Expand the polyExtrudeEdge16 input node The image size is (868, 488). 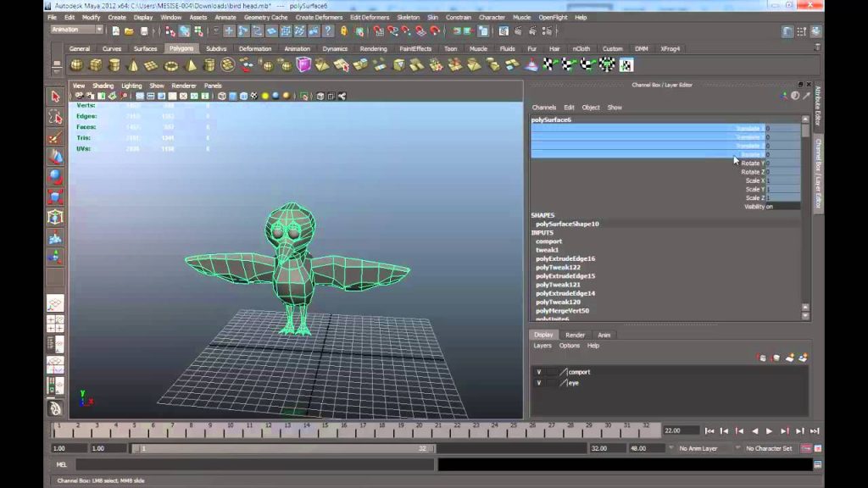[x=565, y=259]
